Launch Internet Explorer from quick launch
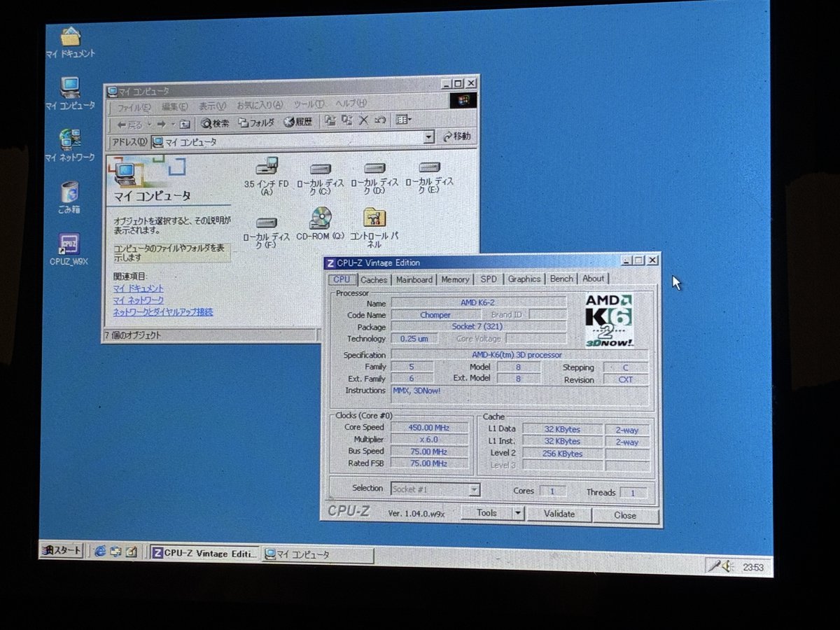Screen dimensions: 840x630 pos(100,551)
